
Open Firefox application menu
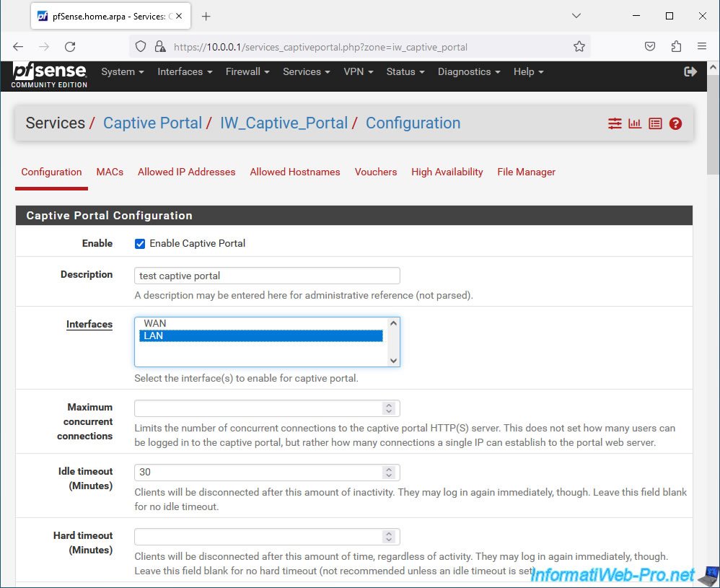pyautogui.click(x=702, y=46)
